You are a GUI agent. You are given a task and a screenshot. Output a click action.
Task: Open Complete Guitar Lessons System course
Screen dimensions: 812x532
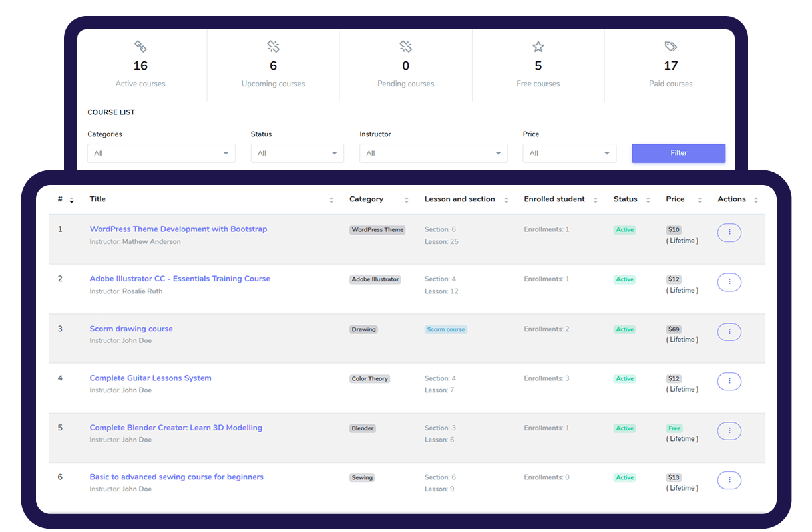pos(150,378)
